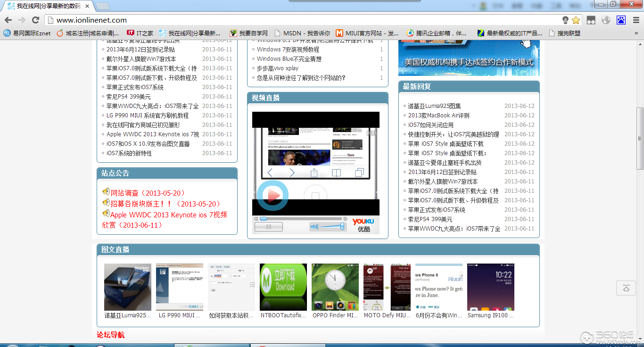Seek in the video progress bar
This screenshot has width=644, height=347.
tap(301, 219)
